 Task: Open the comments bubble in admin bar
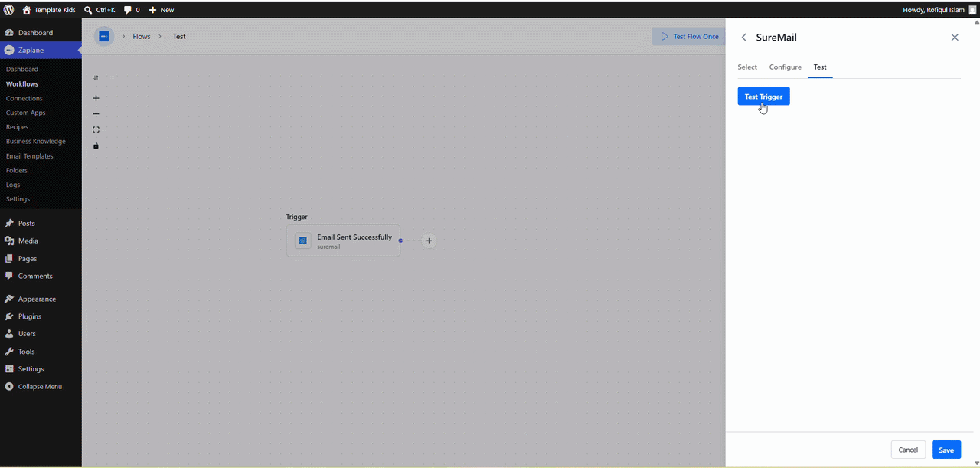point(132,10)
